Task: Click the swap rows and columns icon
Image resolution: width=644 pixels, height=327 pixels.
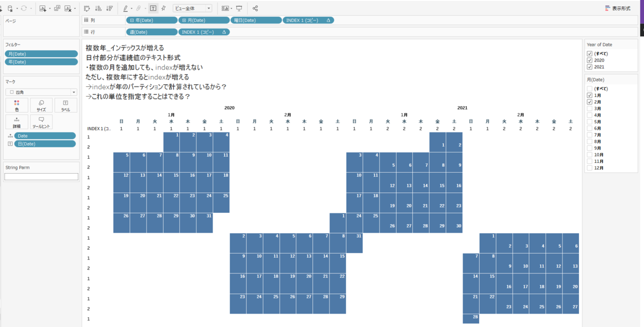Action: coord(87,9)
